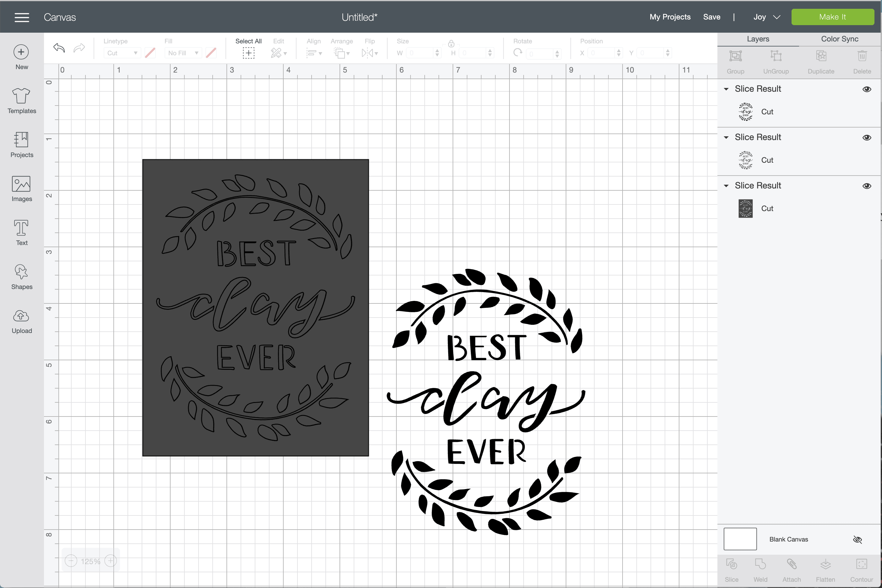
Task: Open the Images panel icon
Action: pos(21,184)
